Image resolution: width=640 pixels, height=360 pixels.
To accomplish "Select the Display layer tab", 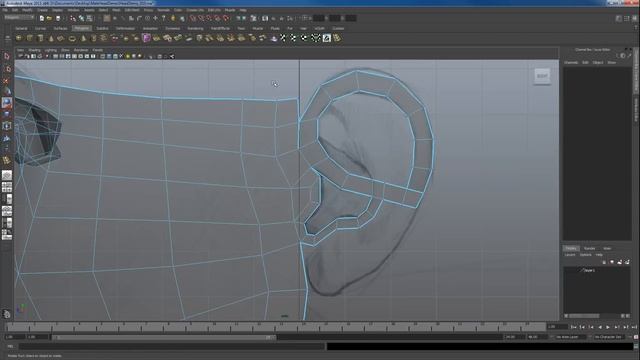I will (571, 248).
